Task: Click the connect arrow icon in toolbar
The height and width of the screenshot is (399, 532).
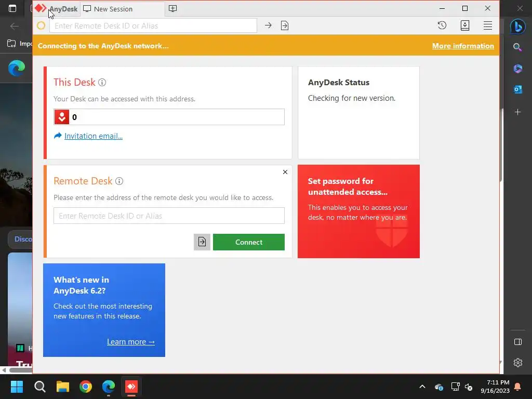Action: (268, 25)
